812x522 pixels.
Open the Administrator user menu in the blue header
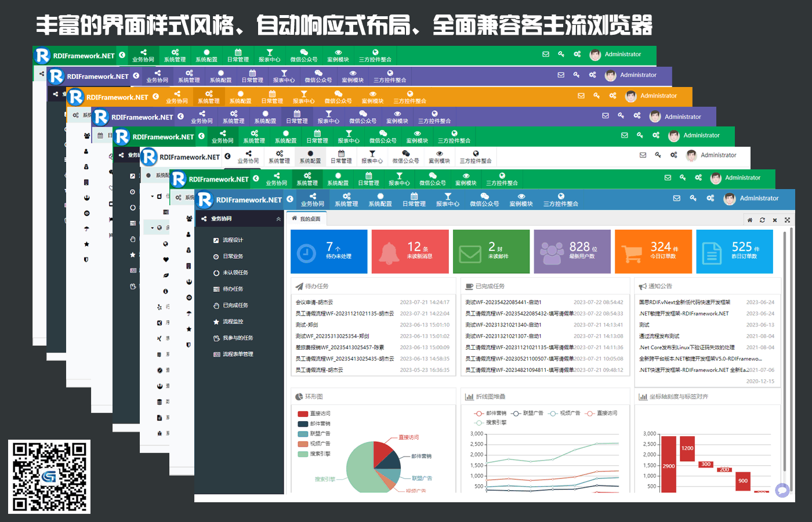coord(752,198)
